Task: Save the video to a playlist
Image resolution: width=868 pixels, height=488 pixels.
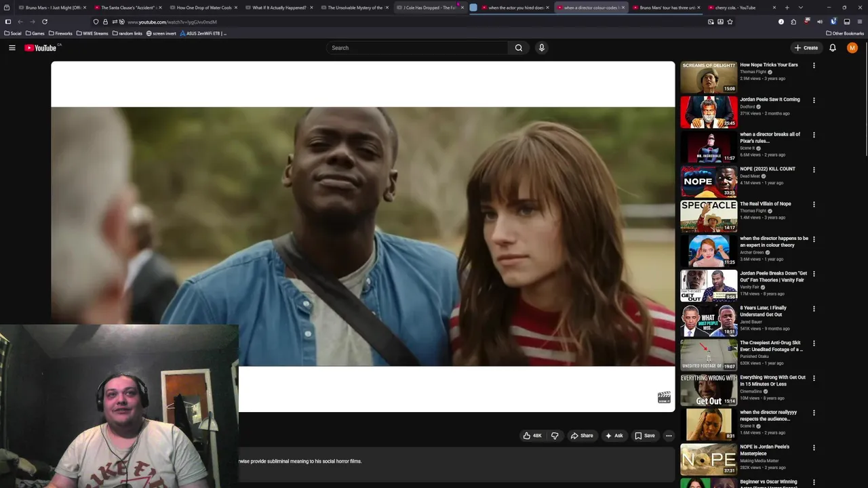Action: pos(645,436)
